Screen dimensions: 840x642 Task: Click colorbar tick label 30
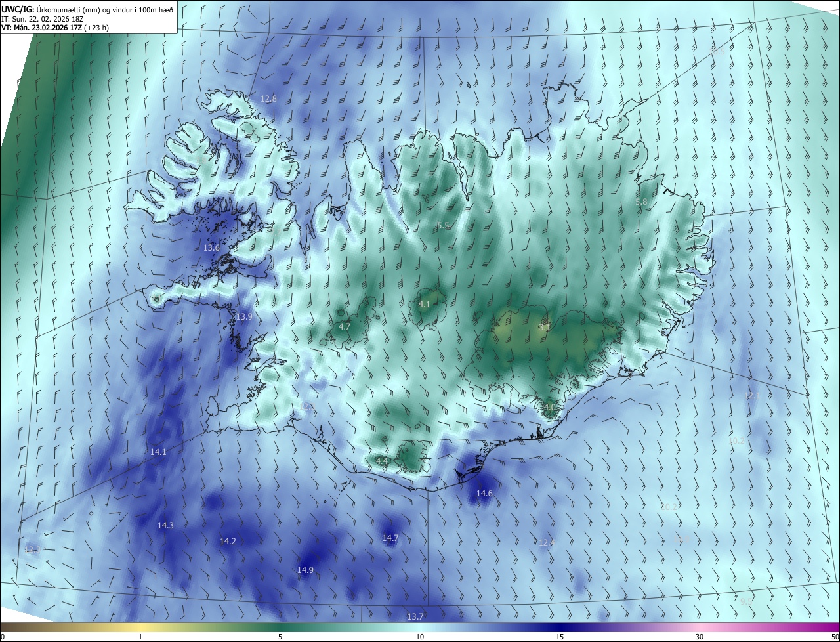(x=700, y=637)
